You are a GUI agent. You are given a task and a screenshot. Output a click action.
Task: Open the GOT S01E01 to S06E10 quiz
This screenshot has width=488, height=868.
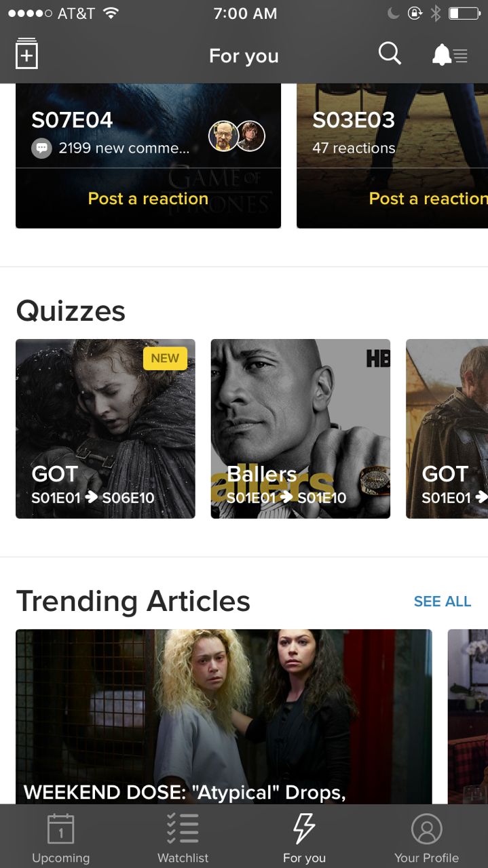tap(105, 429)
